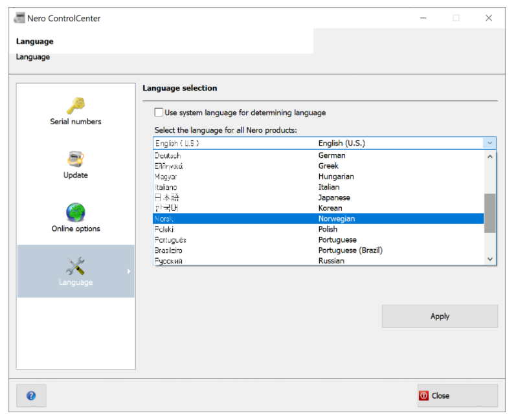Click the golden key Serial numbers icon
This screenshot has height=420, width=518.
coord(76,105)
